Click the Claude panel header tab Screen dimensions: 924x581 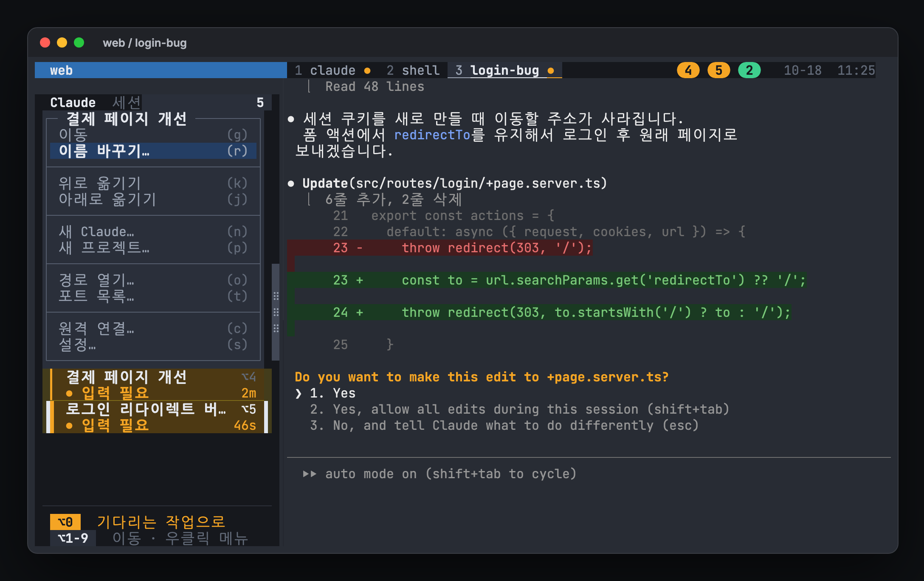point(73,102)
